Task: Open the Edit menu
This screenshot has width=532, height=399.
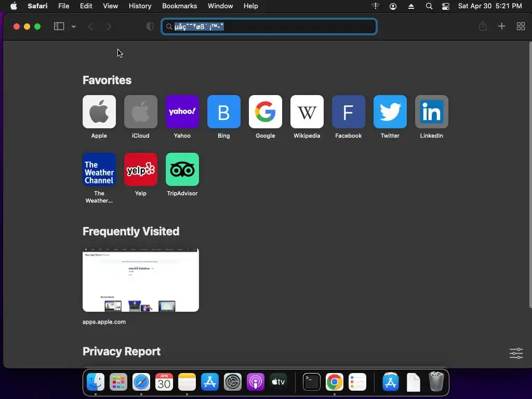Action: pos(86,6)
